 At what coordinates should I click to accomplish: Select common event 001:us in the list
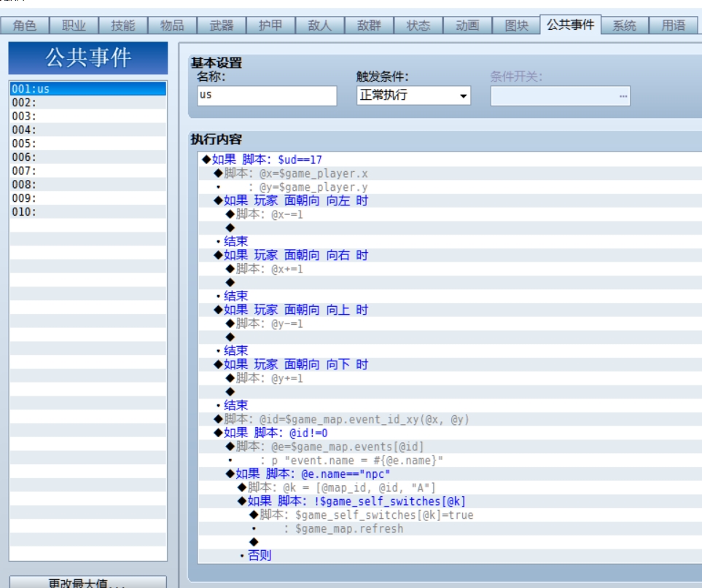(88, 89)
